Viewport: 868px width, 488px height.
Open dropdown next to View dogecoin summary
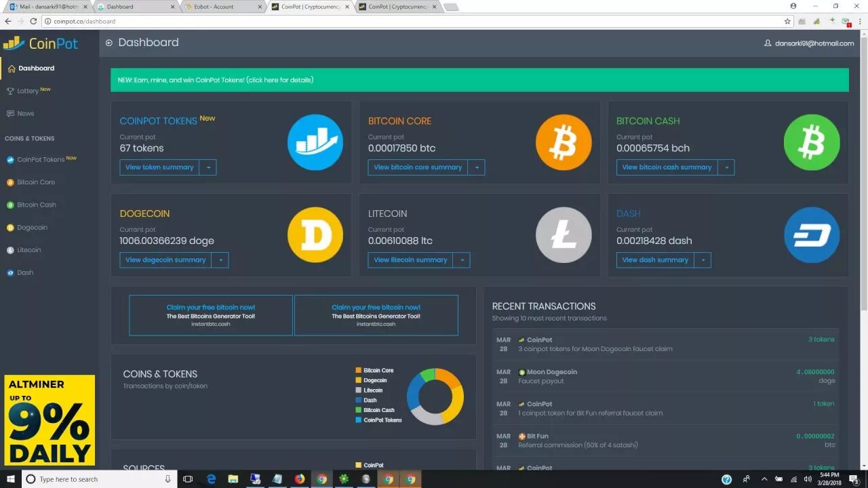pyautogui.click(x=220, y=260)
